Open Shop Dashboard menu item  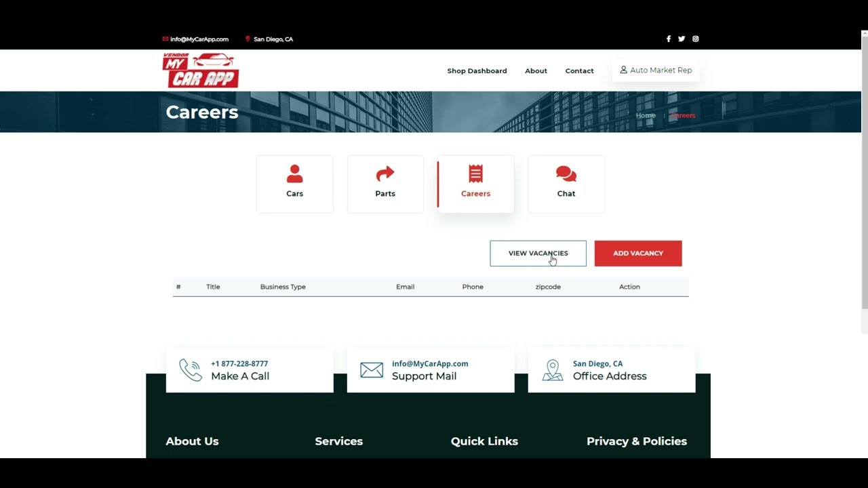click(x=477, y=70)
